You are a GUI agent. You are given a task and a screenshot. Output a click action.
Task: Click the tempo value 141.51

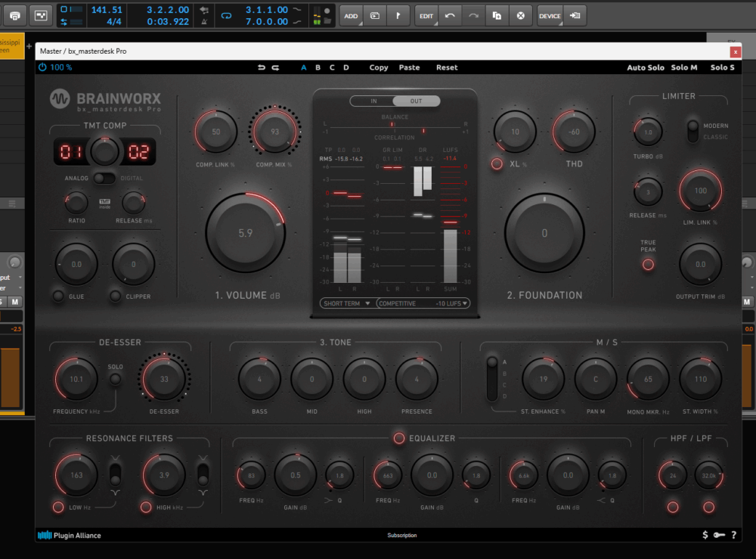(x=107, y=10)
